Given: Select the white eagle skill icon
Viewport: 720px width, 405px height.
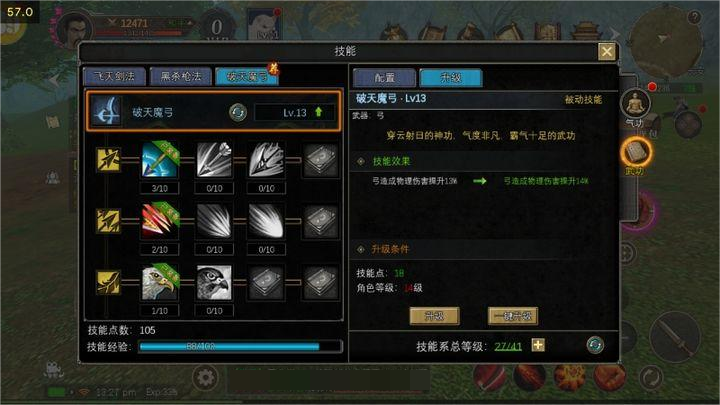Looking at the screenshot, I should [x=159, y=282].
